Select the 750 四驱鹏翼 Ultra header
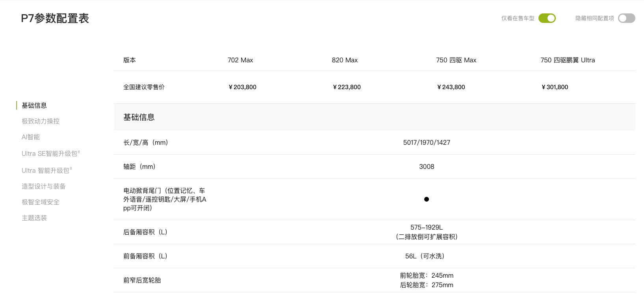Viewport: 644px width, 301px height. click(568, 60)
